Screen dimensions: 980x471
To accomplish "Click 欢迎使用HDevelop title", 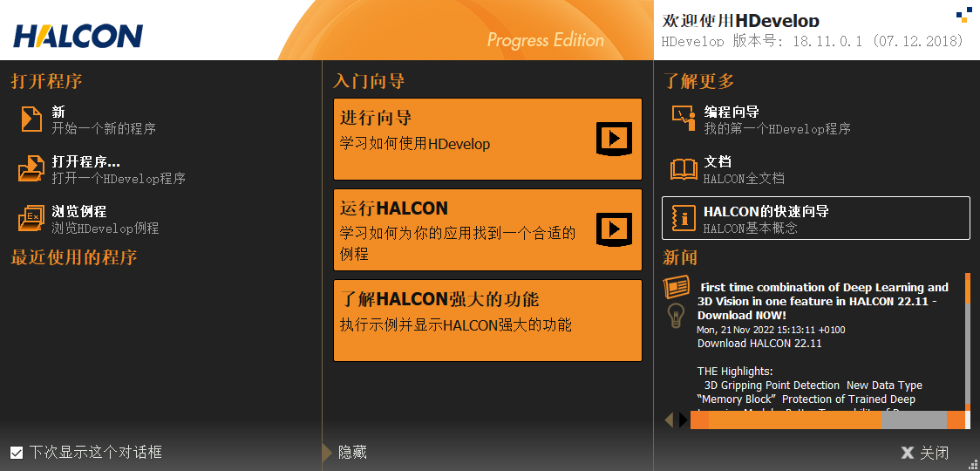I will click(x=740, y=19).
